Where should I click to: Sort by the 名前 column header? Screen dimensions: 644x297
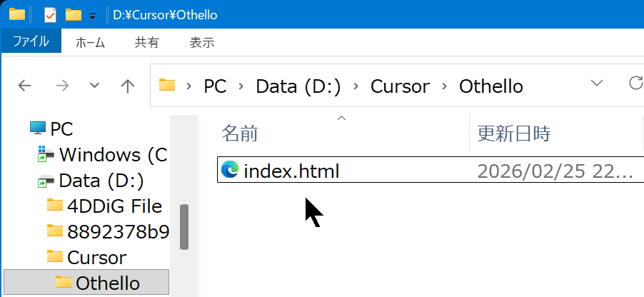[x=240, y=133]
